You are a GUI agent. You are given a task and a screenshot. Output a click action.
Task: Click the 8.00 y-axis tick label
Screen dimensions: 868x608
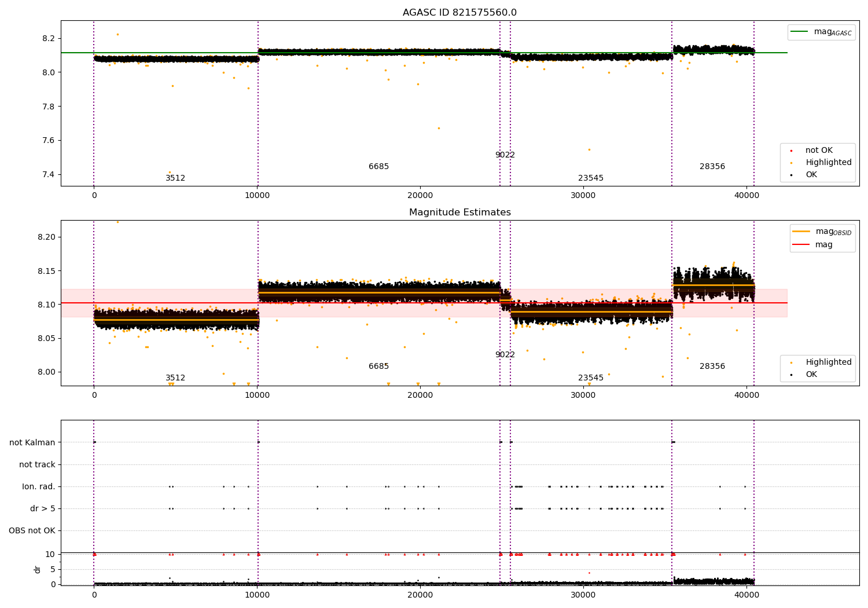click(46, 372)
